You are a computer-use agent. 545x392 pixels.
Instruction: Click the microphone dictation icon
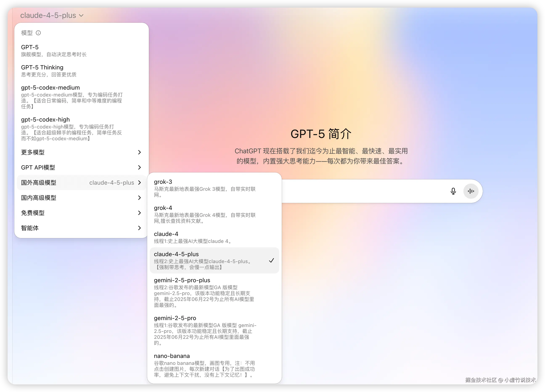(453, 191)
